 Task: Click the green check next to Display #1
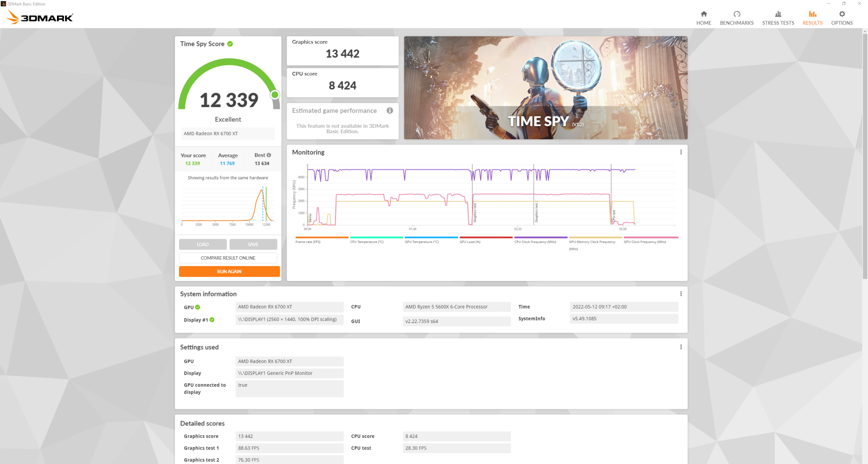coord(212,320)
